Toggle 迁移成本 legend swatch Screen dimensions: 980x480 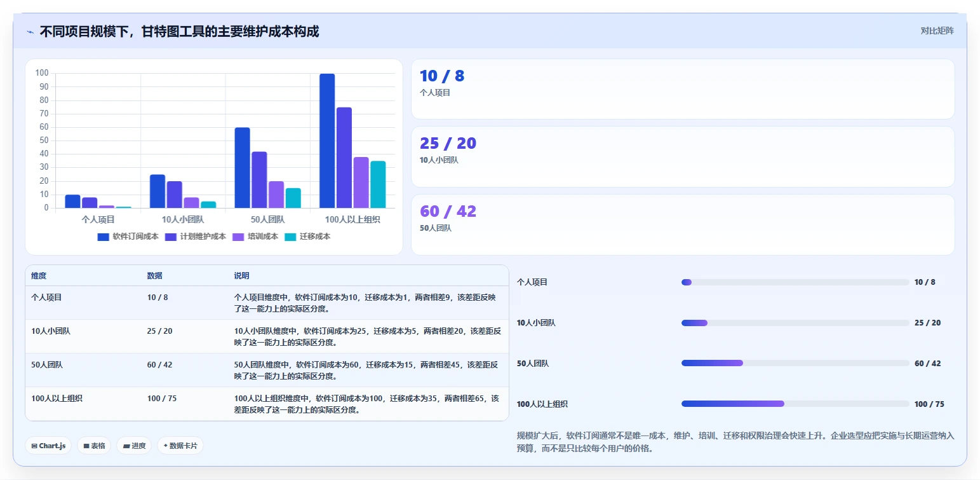click(290, 237)
